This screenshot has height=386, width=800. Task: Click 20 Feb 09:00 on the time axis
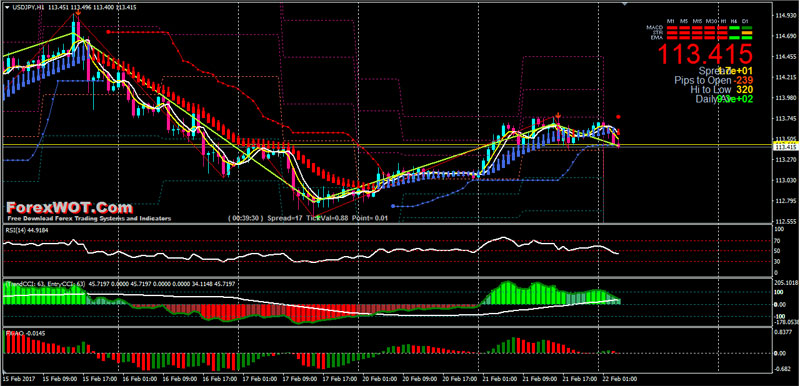[x=419, y=380]
